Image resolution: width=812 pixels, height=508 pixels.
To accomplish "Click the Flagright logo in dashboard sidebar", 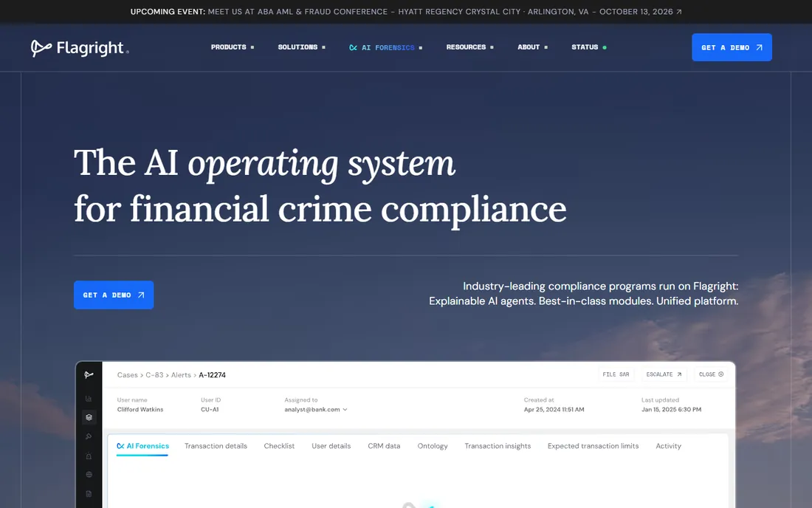I will [89, 375].
